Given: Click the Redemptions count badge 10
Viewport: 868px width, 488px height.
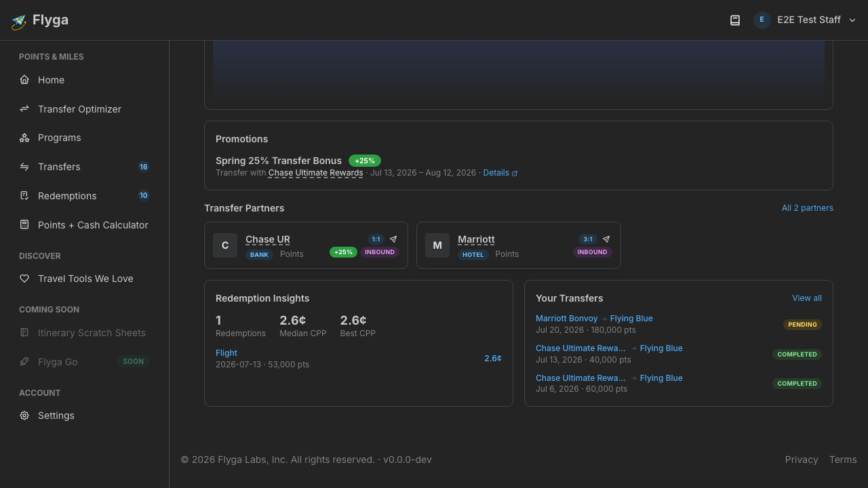Looking at the screenshot, I should [x=144, y=196].
